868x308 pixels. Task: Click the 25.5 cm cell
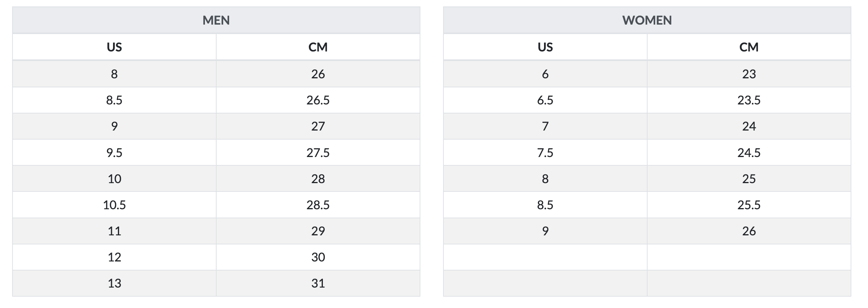click(749, 205)
